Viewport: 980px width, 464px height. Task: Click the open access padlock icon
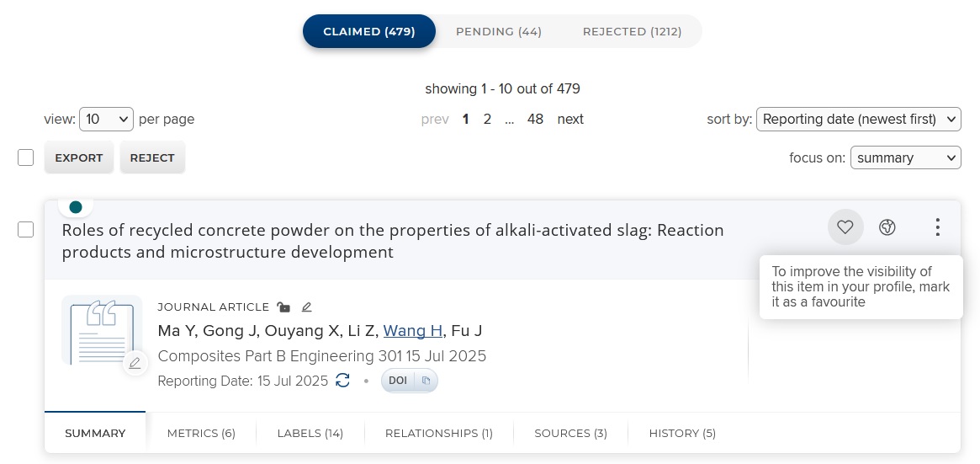tap(283, 307)
